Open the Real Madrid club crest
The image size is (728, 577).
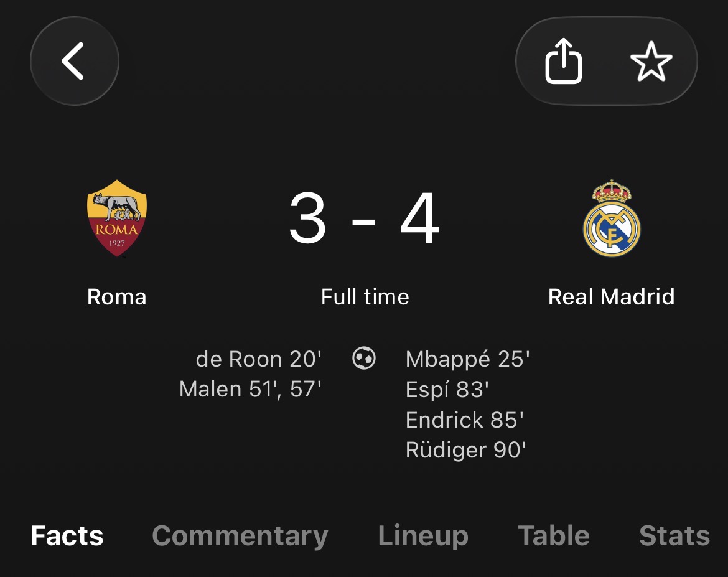[612, 218]
